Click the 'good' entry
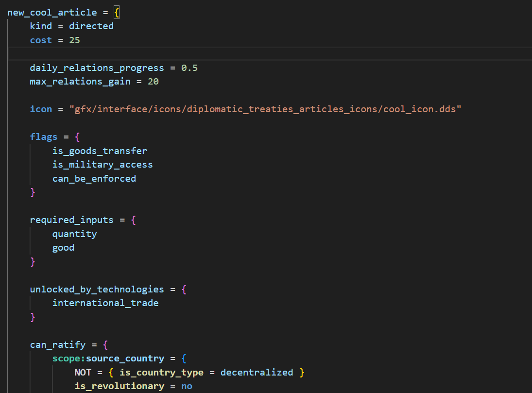 click(64, 248)
